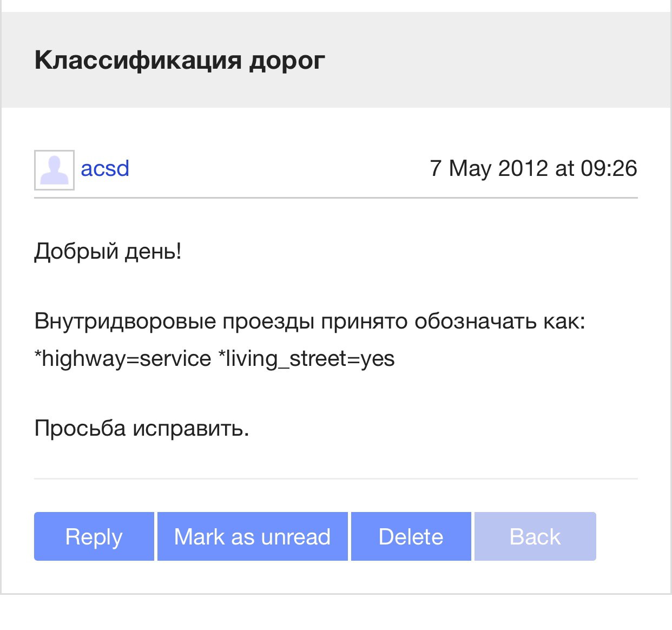
Task: Reply to this message
Action: [94, 536]
